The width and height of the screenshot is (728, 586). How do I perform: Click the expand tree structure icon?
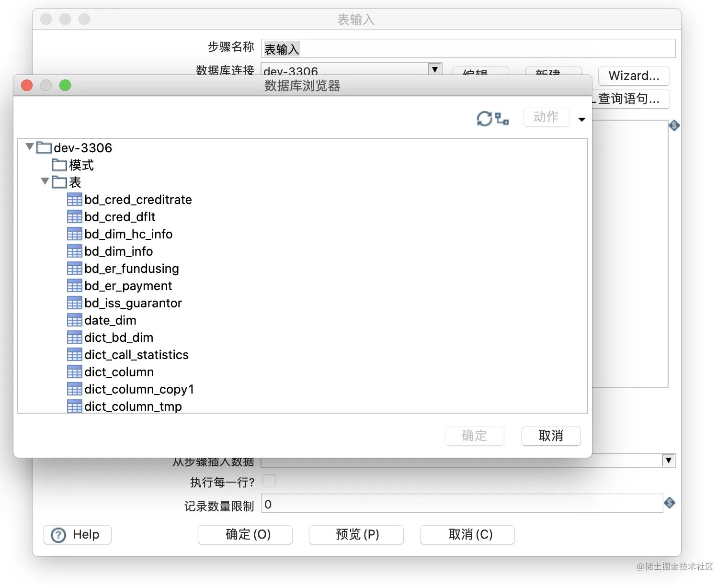click(x=502, y=118)
